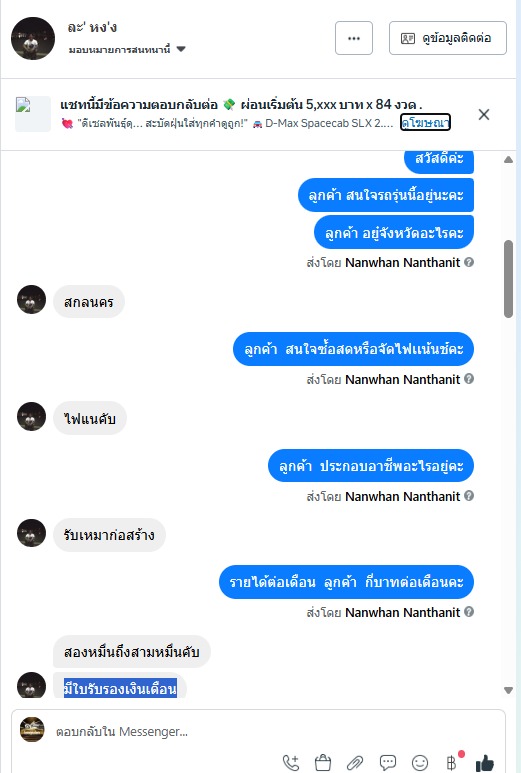
Task: Dismiss the ad reply banner
Action: [x=484, y=114]
